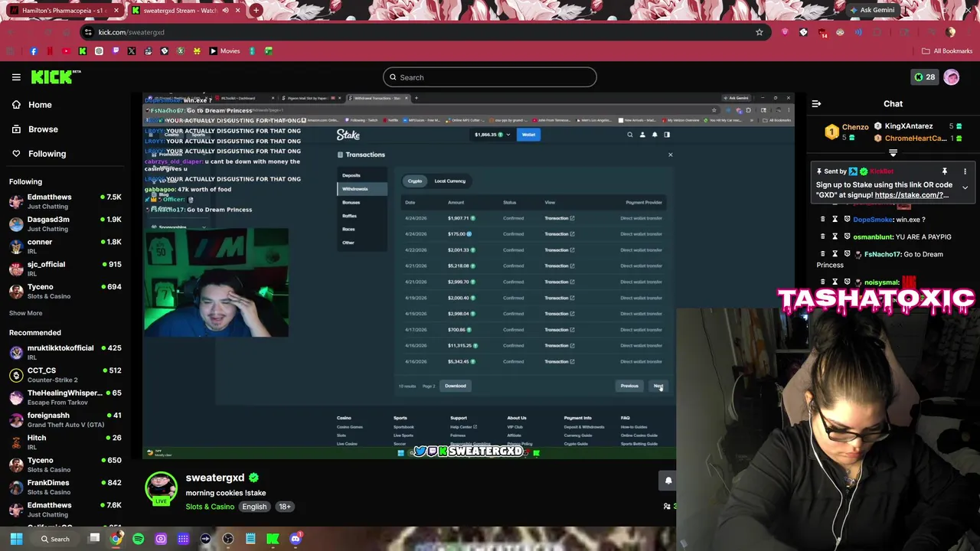Open stake.com link in pinned message
Screen dimensions: 980x551
(911, 195)
